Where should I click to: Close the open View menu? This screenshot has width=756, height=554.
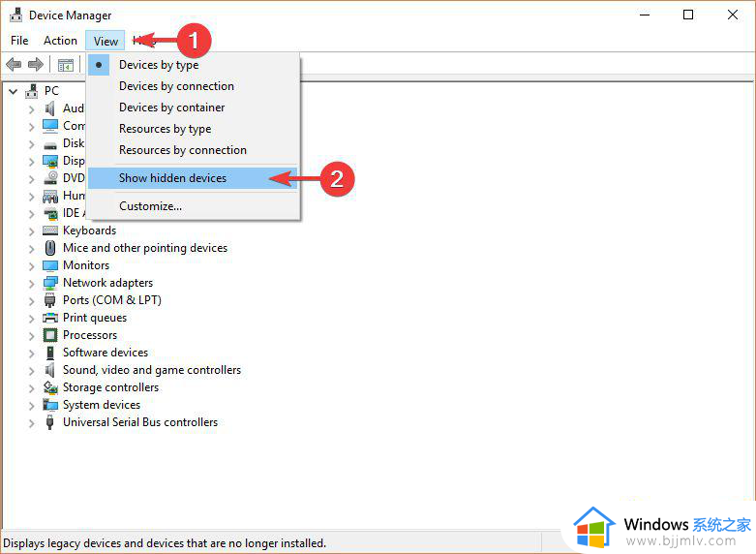tap(106, 41)
